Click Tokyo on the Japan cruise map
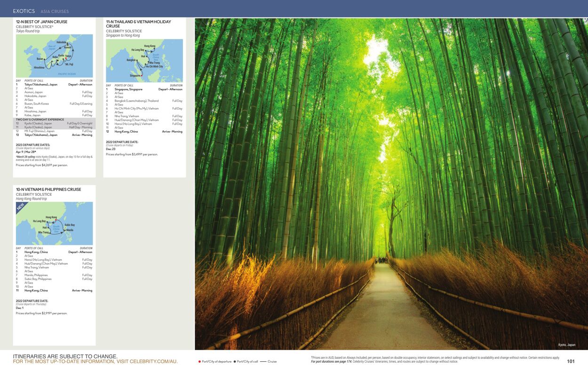Image resolution: width=588 pixels, height=365 pixels. pyautogui.click(x=69, y=56)
